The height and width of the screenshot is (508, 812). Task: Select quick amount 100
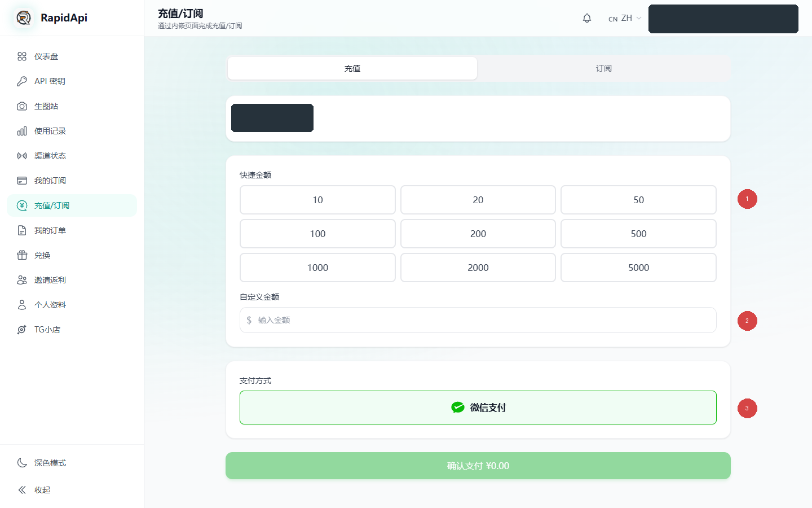[317, 234]
